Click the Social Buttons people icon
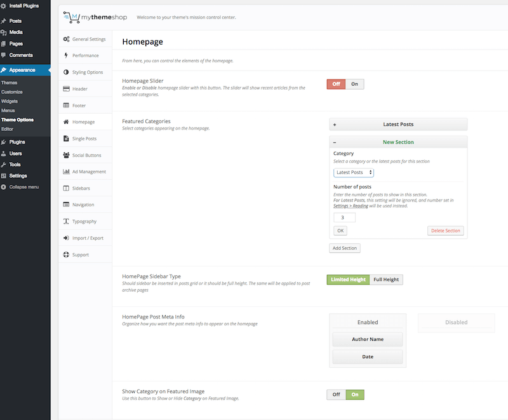The height and width of the screenshot is (420, 508). click(66, 155)
